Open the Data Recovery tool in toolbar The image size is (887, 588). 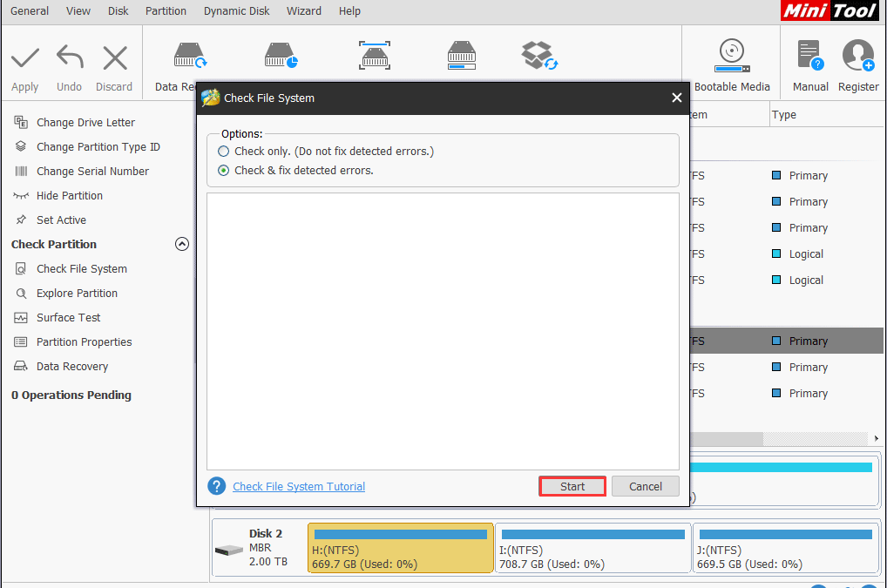pos(190,56)
